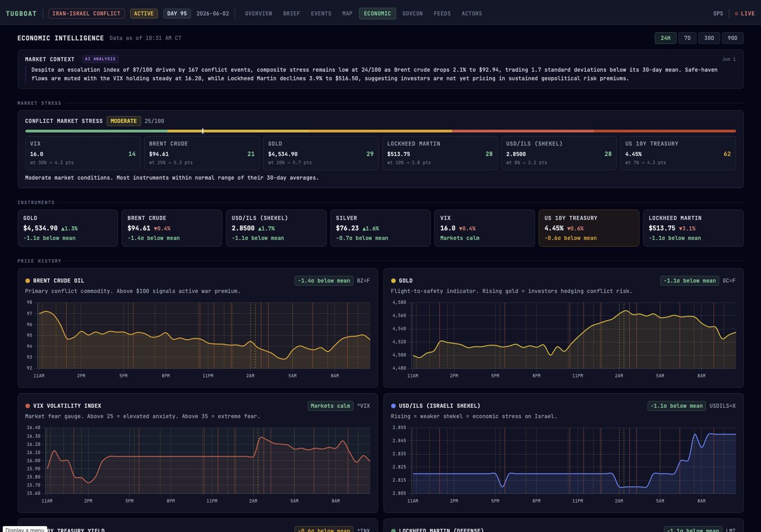761x532 pixels.
Task: Click USD/ILS chart -1.1σ below mean badge
Action: click(x=677, y=406)
